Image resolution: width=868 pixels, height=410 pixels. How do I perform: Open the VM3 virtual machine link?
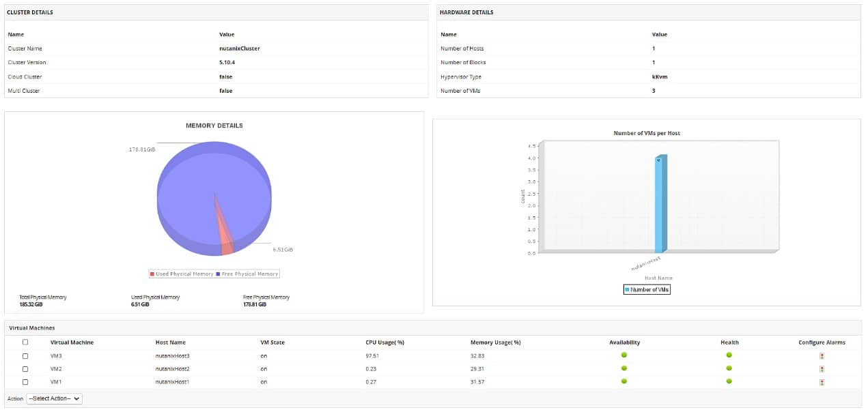pos(56,356)
